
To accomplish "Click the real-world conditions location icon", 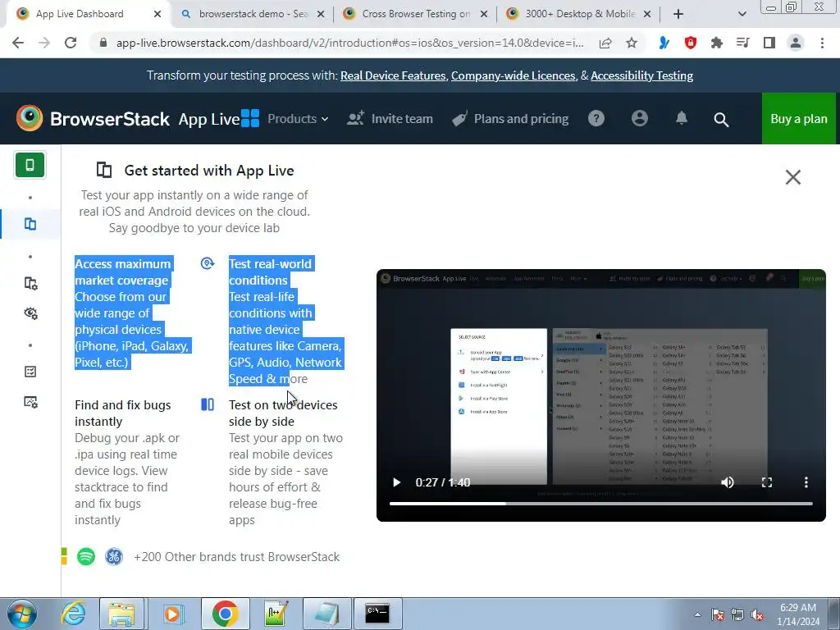I will click(x=208, y=263).
